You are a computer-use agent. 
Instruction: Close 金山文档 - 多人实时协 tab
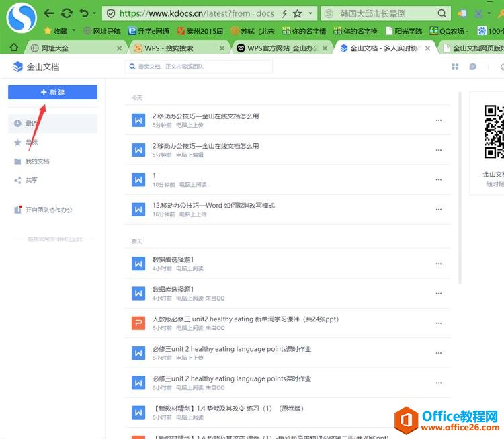coord(427,48)
